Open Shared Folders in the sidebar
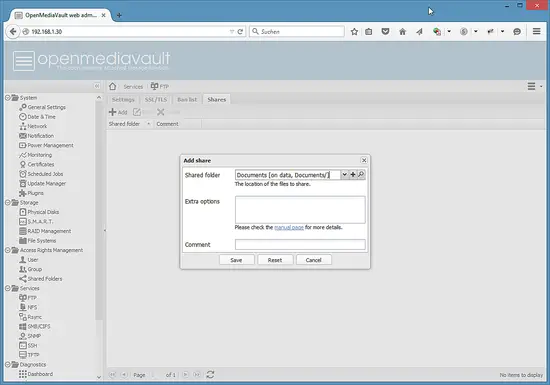The image size is (550, 385). 41,278
